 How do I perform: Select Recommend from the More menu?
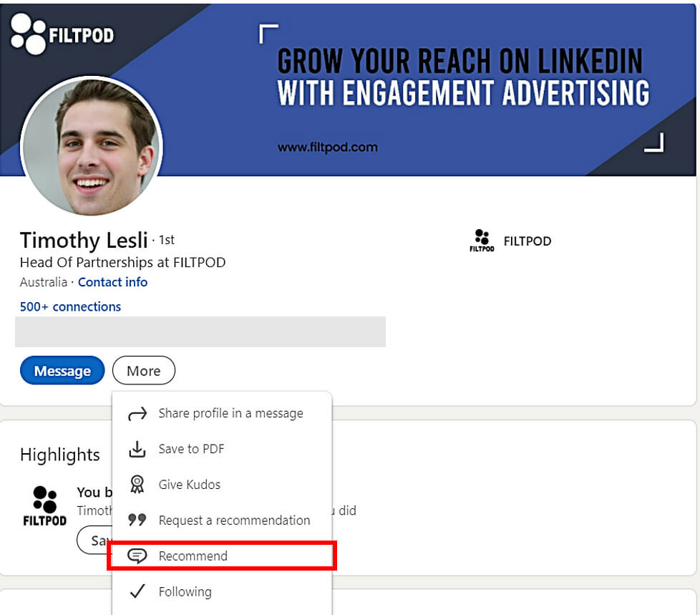tap(222, 556)
